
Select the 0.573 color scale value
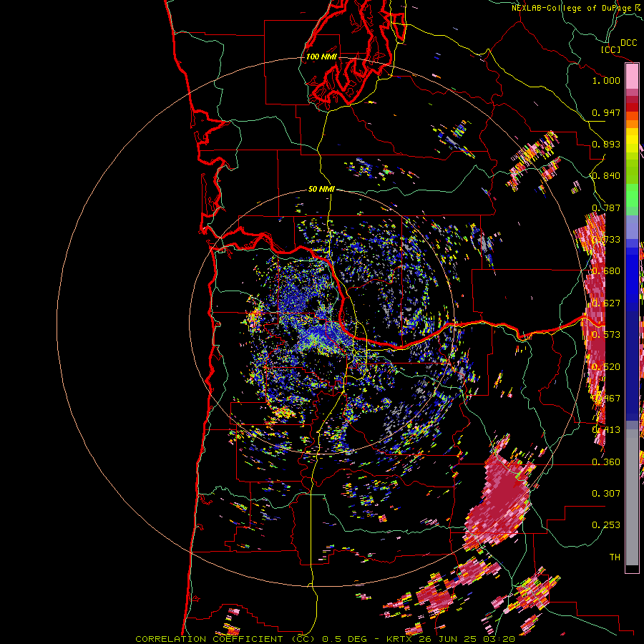tap(606, 335)
